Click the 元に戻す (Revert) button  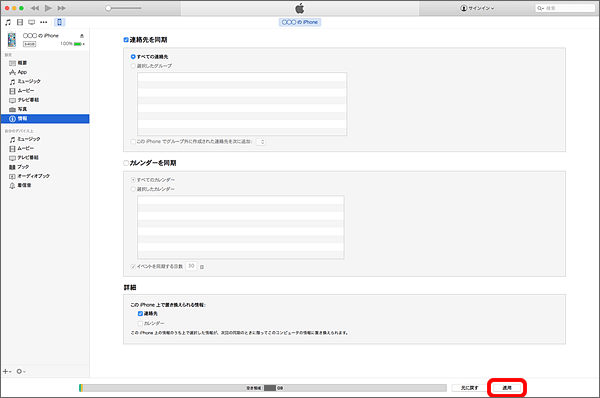coord(469,388)
